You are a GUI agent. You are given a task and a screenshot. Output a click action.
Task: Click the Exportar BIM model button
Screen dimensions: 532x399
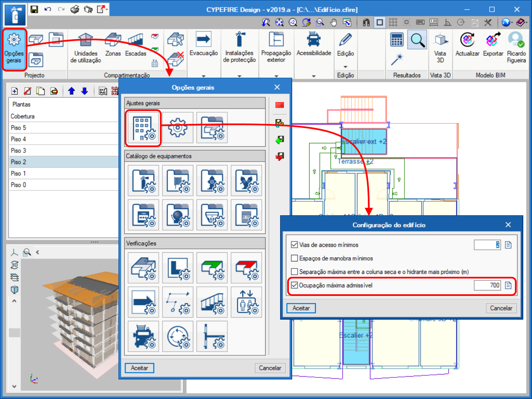coord(493,45)
